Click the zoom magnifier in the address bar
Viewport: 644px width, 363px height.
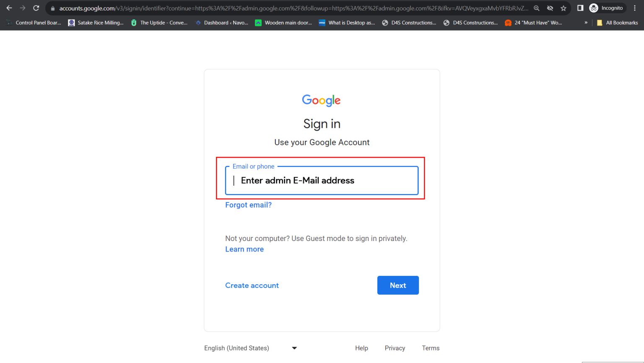tap(537, 8)
